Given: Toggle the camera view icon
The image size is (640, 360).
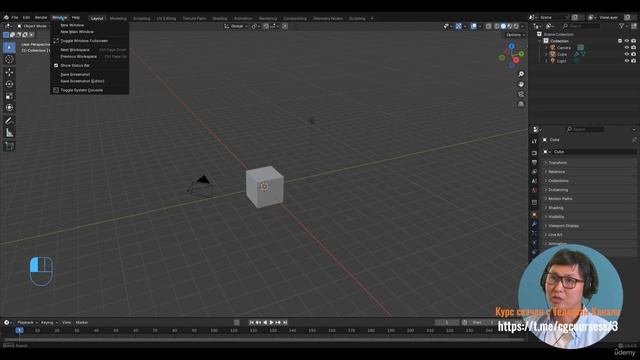Looking at the screenshot, I should [521, 94].
